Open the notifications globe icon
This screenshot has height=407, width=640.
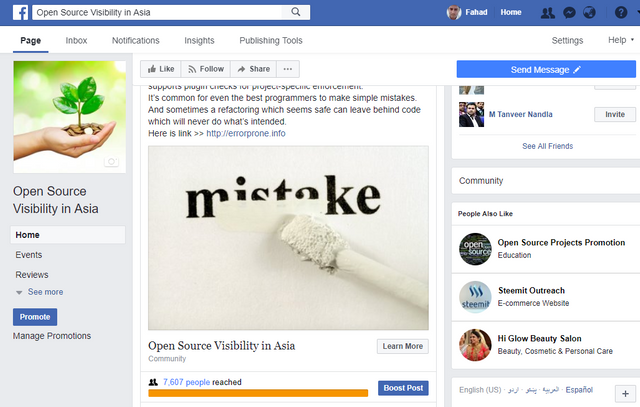tap(589, 13)
